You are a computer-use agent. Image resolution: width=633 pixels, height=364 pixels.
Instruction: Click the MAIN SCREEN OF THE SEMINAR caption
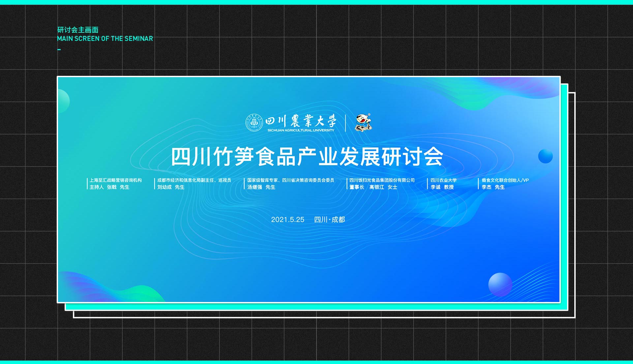point(105,39)
